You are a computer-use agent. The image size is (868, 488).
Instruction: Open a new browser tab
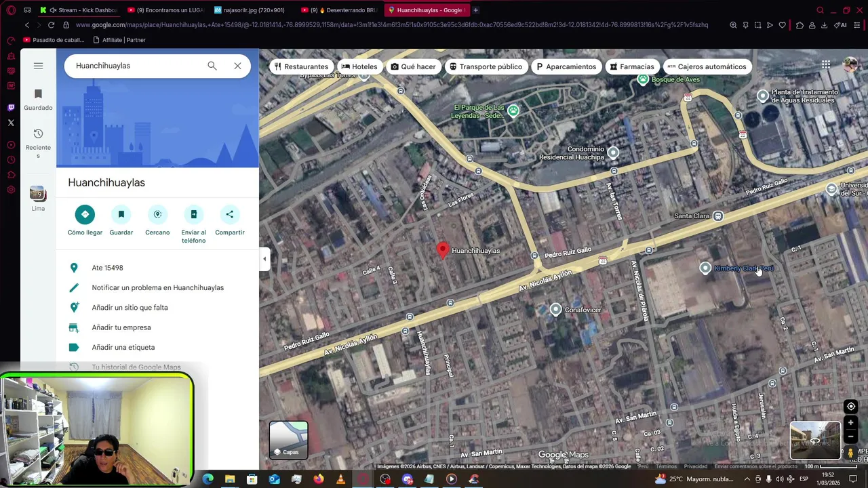[475, 10]
